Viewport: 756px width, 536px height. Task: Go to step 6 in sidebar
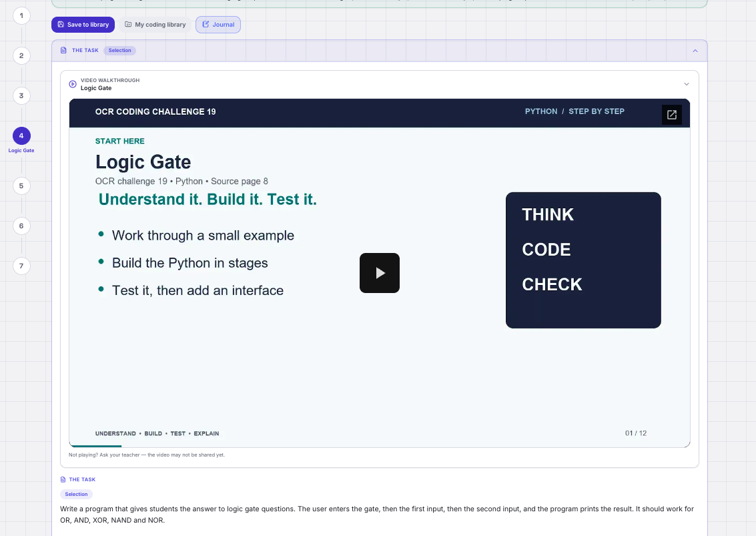point(21,226)
